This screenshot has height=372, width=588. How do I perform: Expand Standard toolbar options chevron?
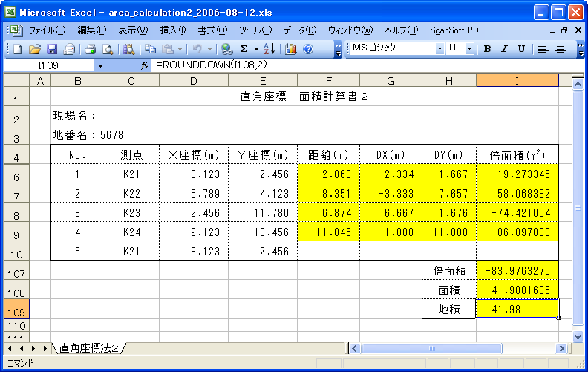coord(338,49)
